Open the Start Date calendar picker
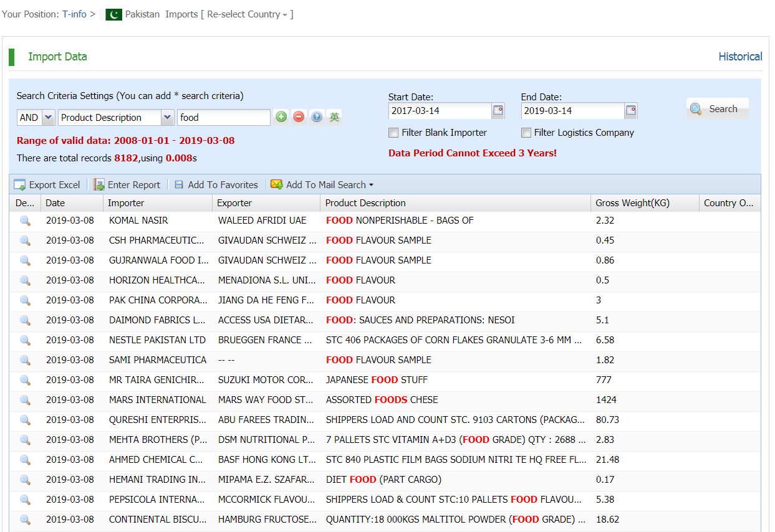Image resolution: width=775 pixels, height=532 pixels. click(x=498, y=111)
